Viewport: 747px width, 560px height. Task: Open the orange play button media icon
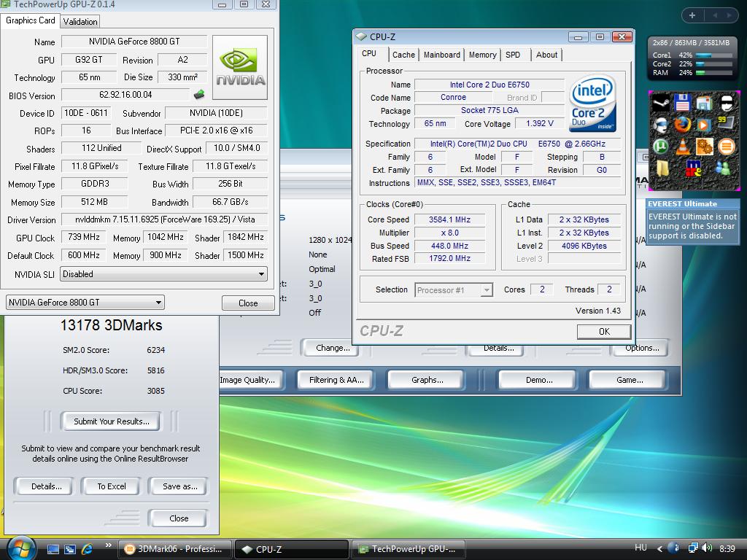pos(704,125)
